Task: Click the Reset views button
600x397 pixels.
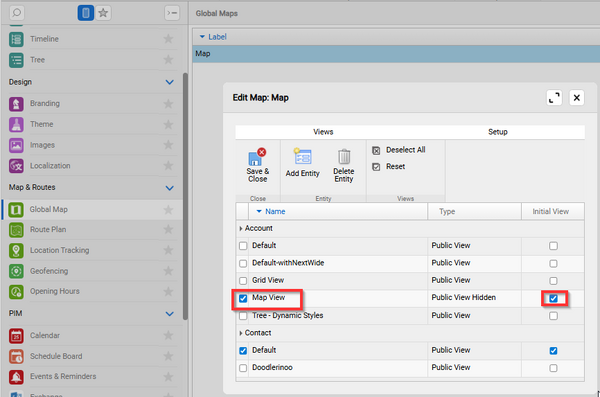Action: 388,167
